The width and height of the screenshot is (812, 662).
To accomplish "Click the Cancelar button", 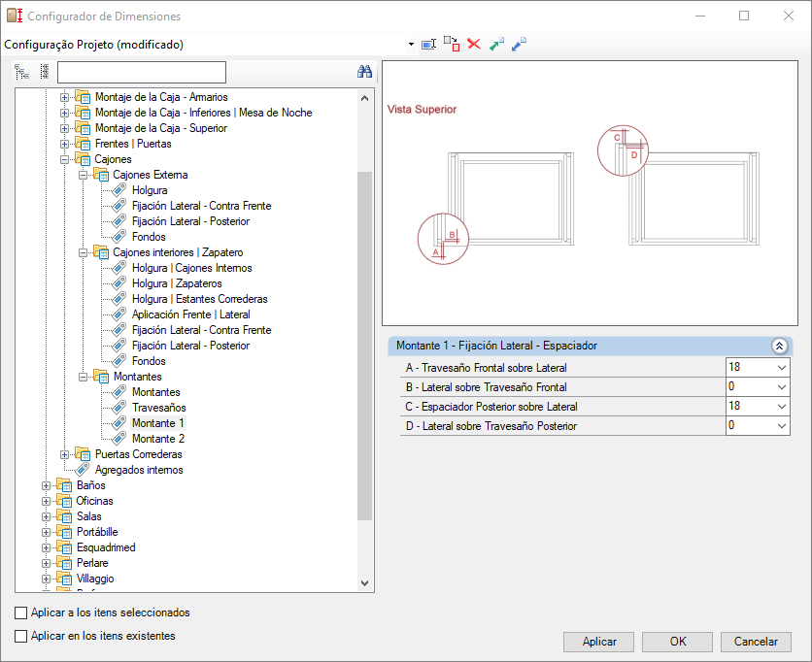I will 756,642.
